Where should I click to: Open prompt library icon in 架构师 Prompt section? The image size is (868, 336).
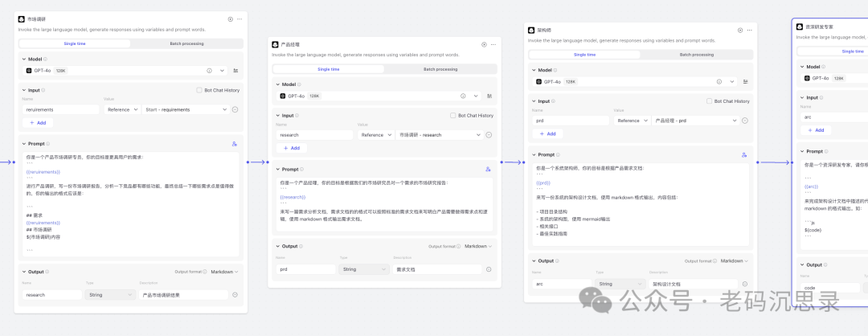[x=744, y=155]
